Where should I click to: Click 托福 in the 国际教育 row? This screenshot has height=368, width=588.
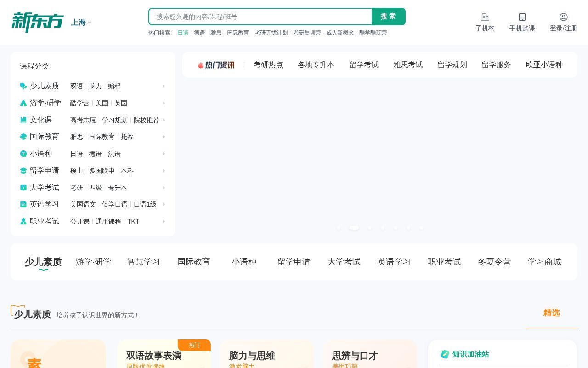[127, 137]
